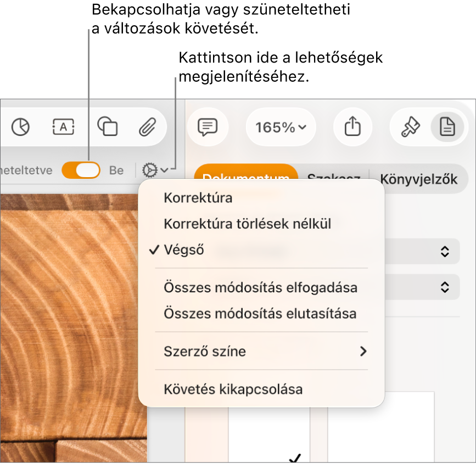Switch to the Dokumentum tab
The image size is (476, 464).
pyautogui.click(x=246, y=173)
